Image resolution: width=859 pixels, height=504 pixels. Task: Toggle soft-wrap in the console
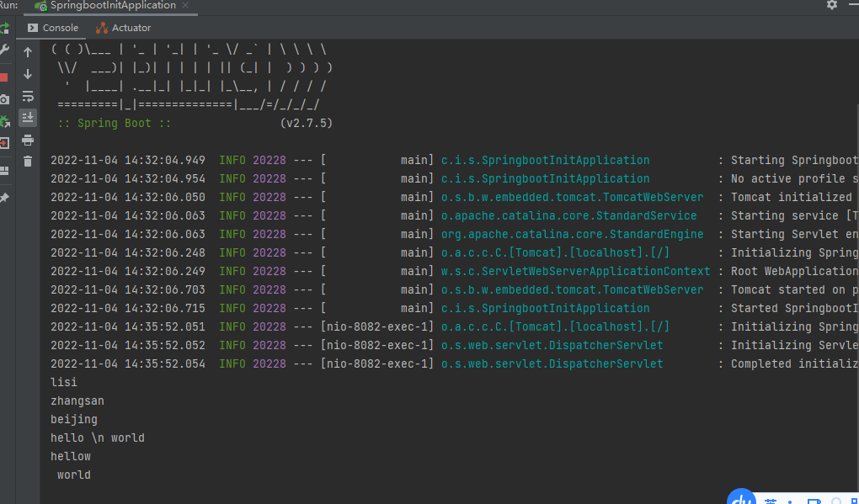28,97
